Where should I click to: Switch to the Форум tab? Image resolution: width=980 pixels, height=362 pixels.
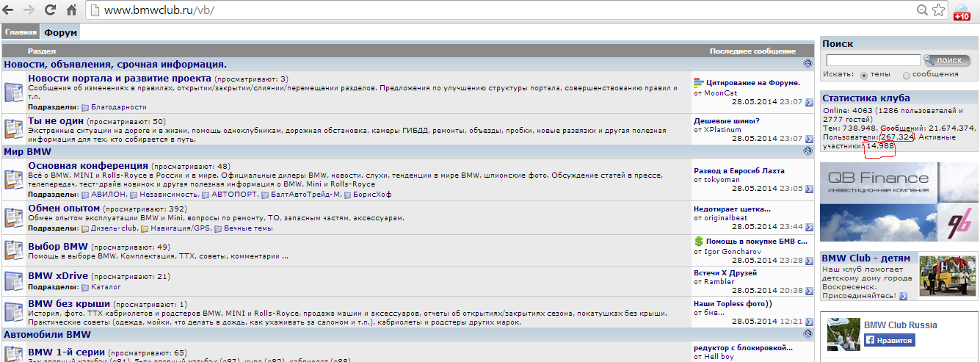[x=59, y=33]
